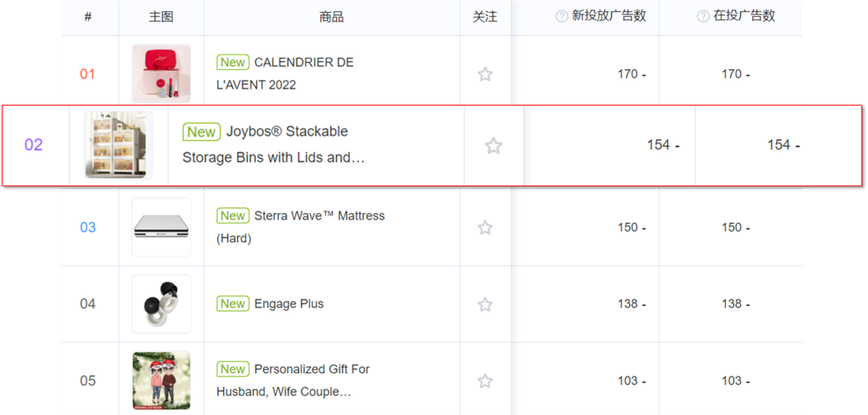Screen dimensions: 868x415
Task: Favorite the Joybos Stackable Storage Bins item
Action: 493,146
